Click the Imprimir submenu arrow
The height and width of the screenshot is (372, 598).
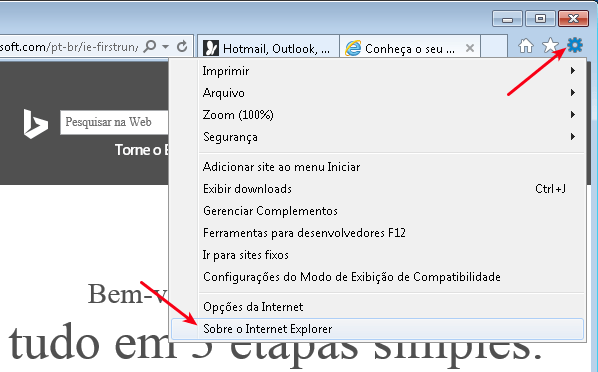(x=572, y=71)
